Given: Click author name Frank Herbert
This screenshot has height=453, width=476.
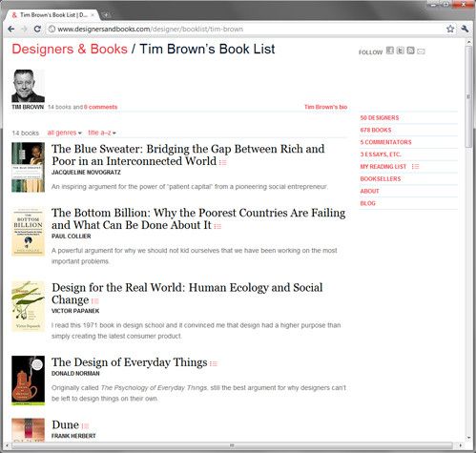Looking at the screenshot, I should pos(73,436).
